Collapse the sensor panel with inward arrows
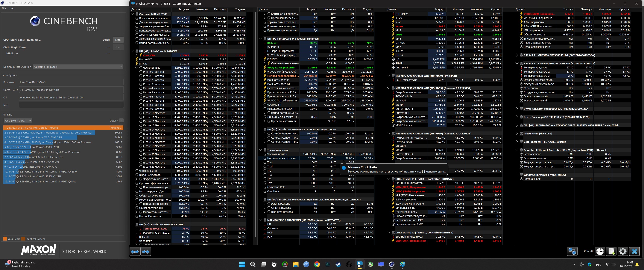The width and height of the screenshot is (644, 270). (145, 251)
